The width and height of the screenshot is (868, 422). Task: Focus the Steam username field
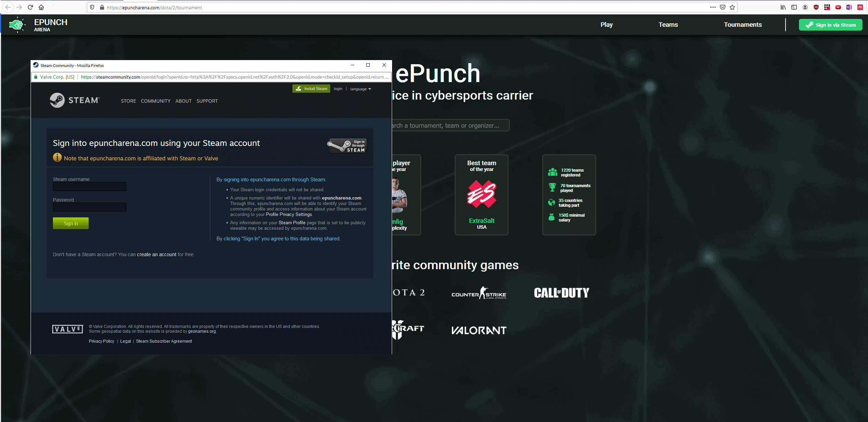click(90, 186)
